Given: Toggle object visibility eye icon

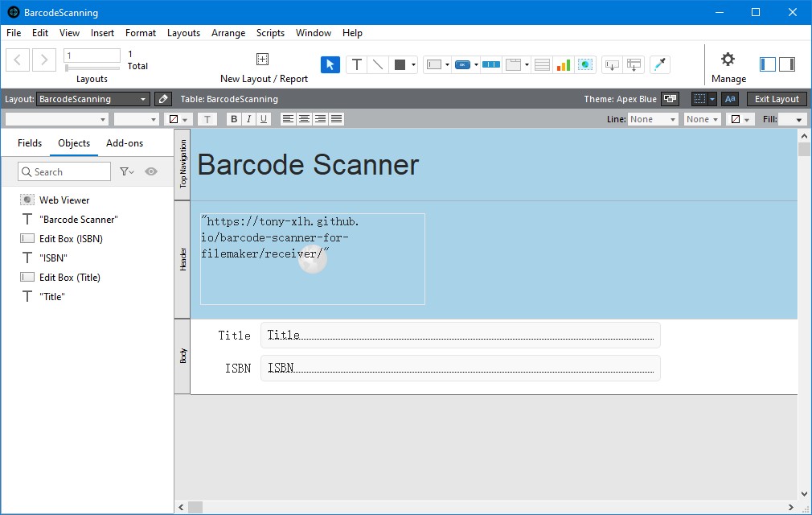Looking at the screenshot, I should point(150,171).
